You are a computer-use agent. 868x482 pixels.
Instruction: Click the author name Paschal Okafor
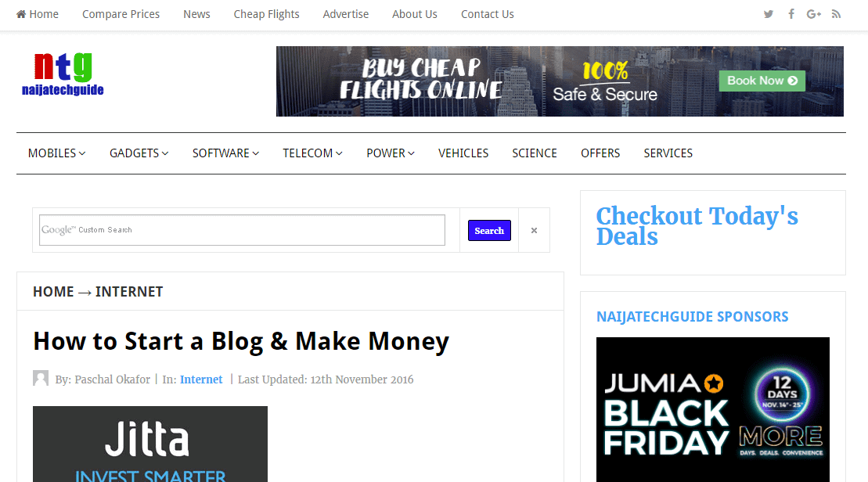(x=113, y=379)
